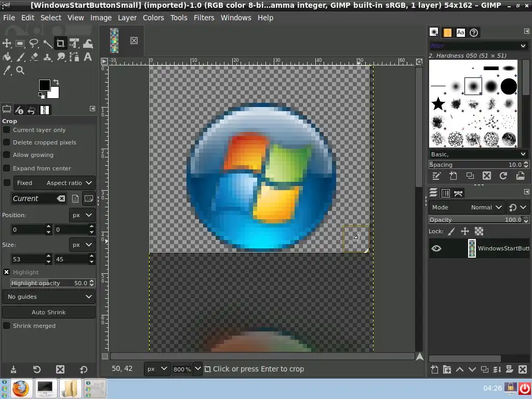Image resolution: width=532 pixels, height=399 pixels.
Task: Select the Clone stamp tool
Action: [x=47, y=57]
